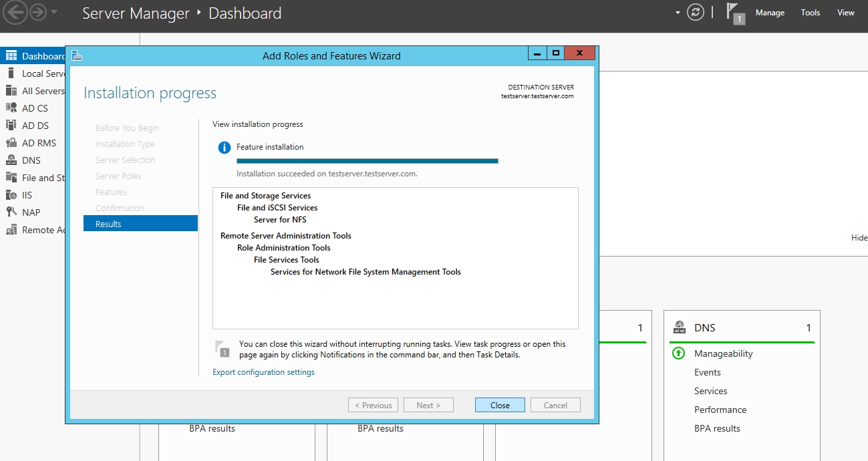Open DNS Events in the tile
Image resolution: width=868 pixels, height=461 pixels.
(707, 372)
